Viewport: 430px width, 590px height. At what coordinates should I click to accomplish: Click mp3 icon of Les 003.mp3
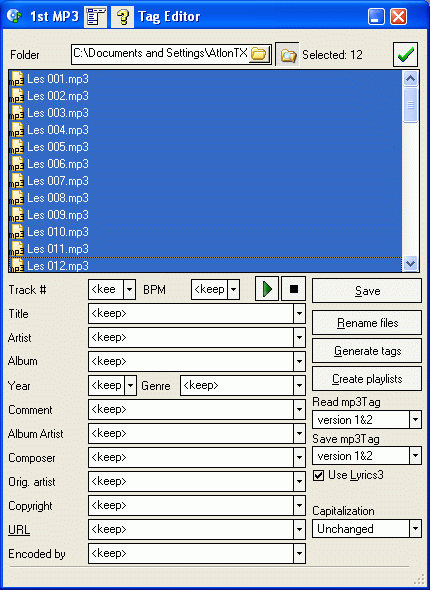pyautogui.click(x=16, y=113)
